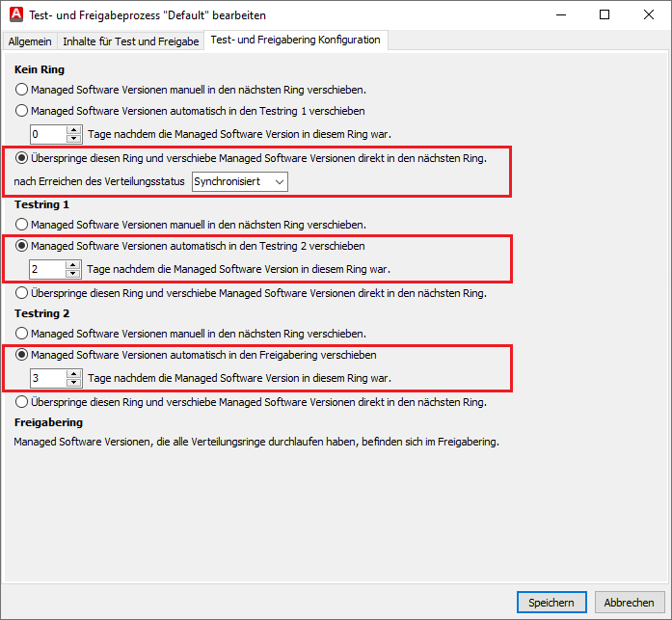This screenshot has height=620, width=672.
Task: Switch to the Allgemein tab
Action: tap(30, 41)
